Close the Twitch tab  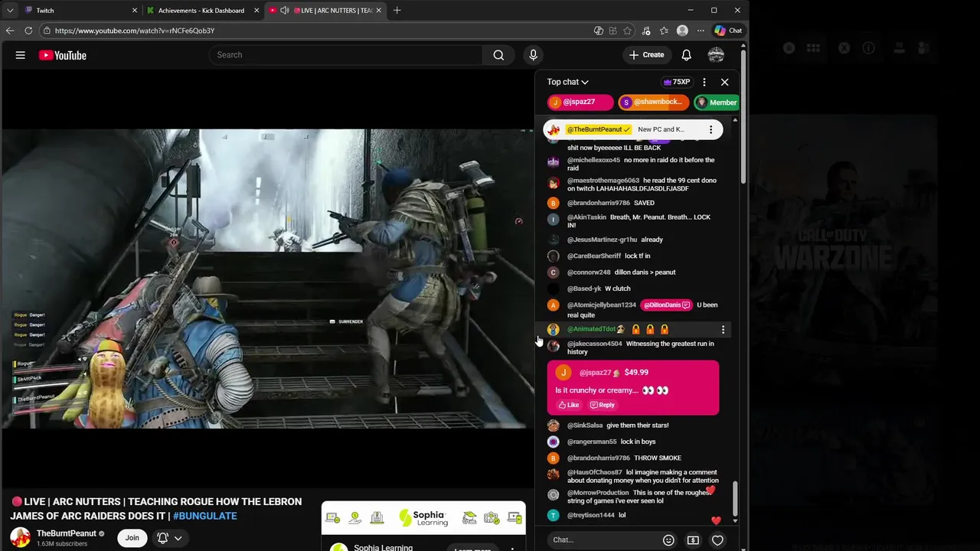click(x=135, y=11)
